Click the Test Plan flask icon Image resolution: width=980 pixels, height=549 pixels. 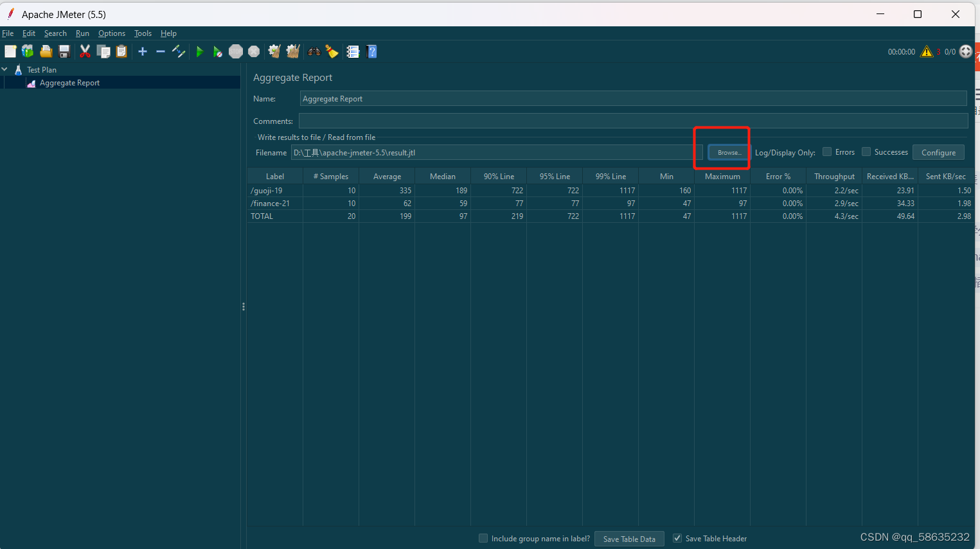tap(18, 69)
